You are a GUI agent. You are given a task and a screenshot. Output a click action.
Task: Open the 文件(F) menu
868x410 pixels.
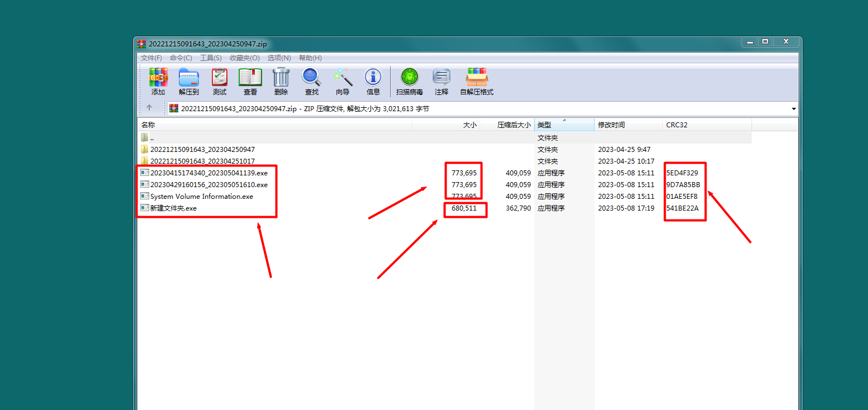click(x=151, y=58)
